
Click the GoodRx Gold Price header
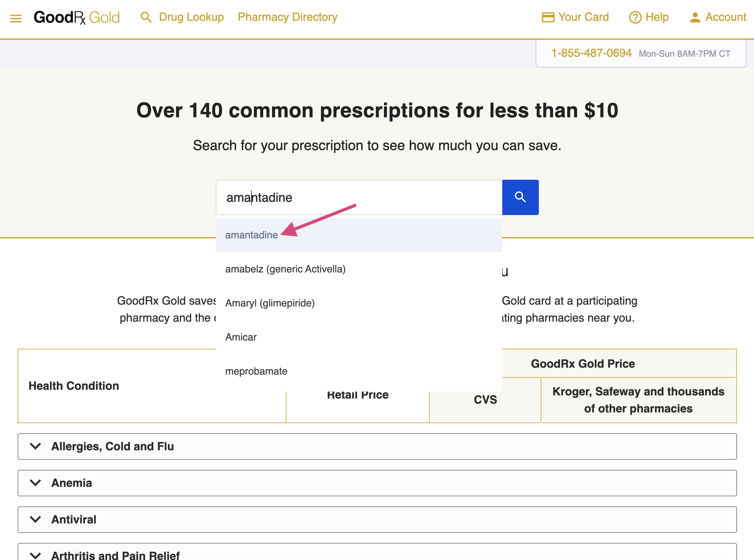583,364
